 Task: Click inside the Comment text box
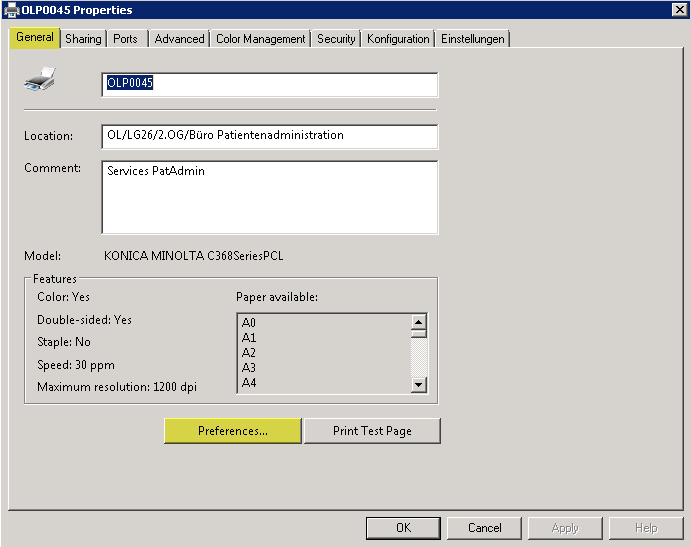[270, 197]
